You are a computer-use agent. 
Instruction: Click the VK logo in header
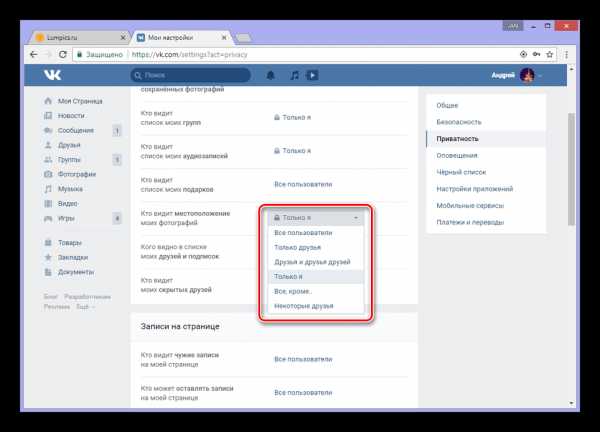click(x=52, y=75)
